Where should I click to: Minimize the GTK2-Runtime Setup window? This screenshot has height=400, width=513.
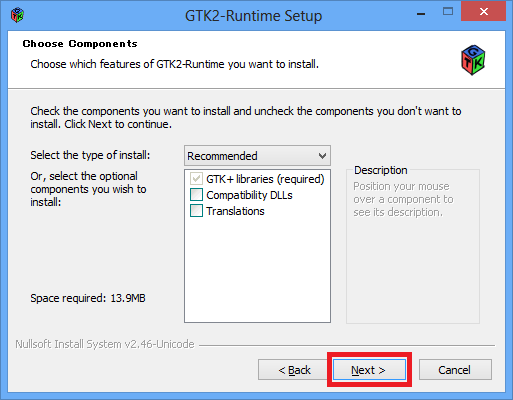coord(421,13)
